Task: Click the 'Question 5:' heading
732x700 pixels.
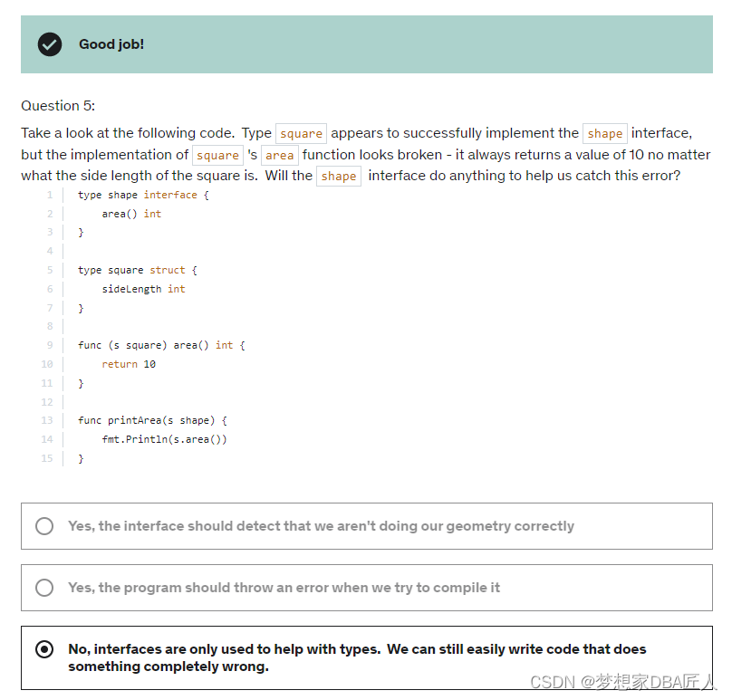Action: pyautogui.click(x=58, y=105)
